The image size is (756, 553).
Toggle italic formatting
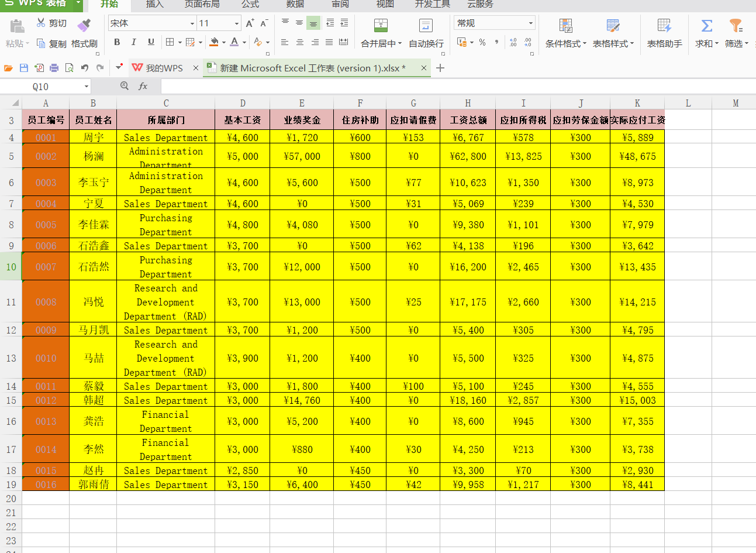point(134,42)
